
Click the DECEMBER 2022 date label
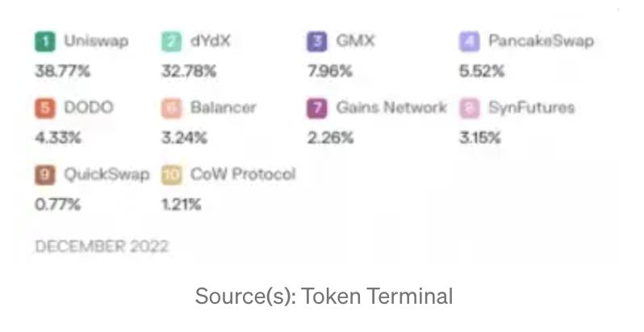(x=102, y=247)
